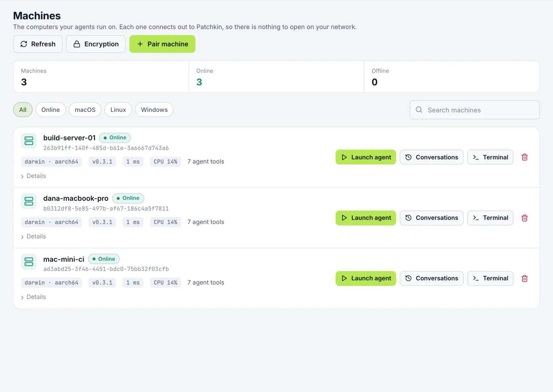Viewport: 553px width, 392px height.
Task: Click the dana-macbook-pro machine name
Action: click(76, 198)
